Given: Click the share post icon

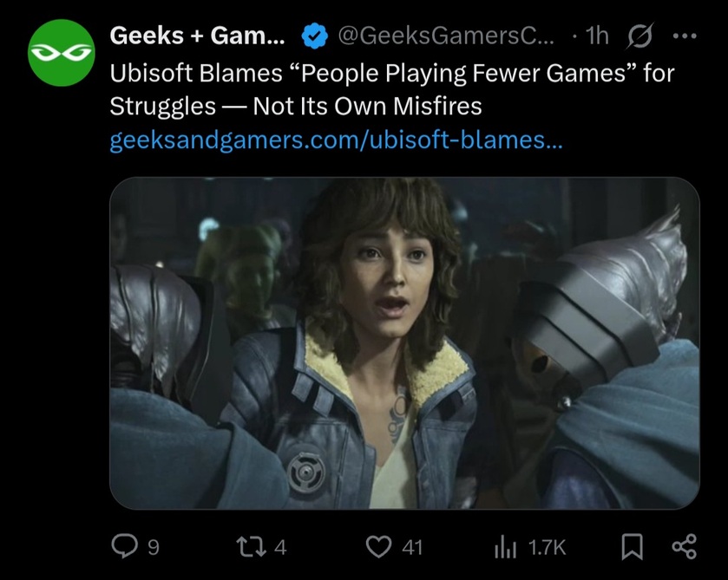Looking at the screenshot, I should click(684, 546).
